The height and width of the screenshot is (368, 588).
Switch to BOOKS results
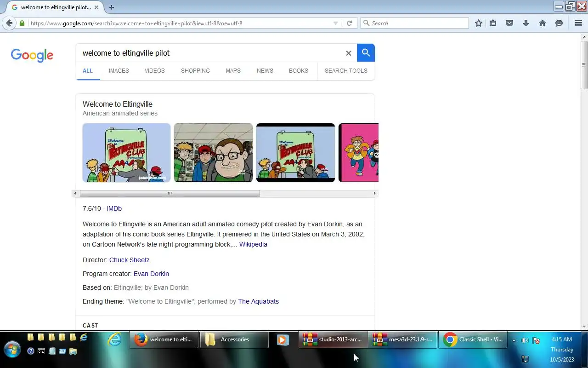[299, 71]
